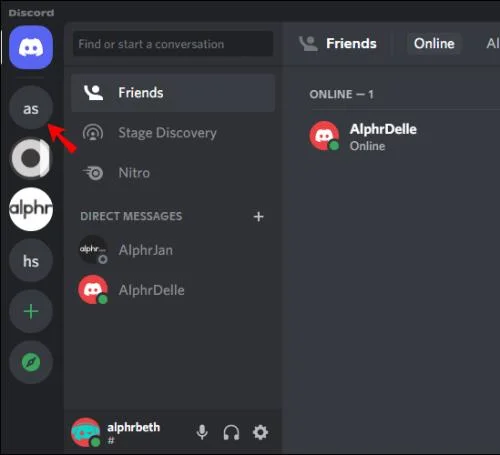The width and height of the screenshot is (500, 455).
Task: Click AlphrDelle's avatar in DM list
Action: point(93,290)
